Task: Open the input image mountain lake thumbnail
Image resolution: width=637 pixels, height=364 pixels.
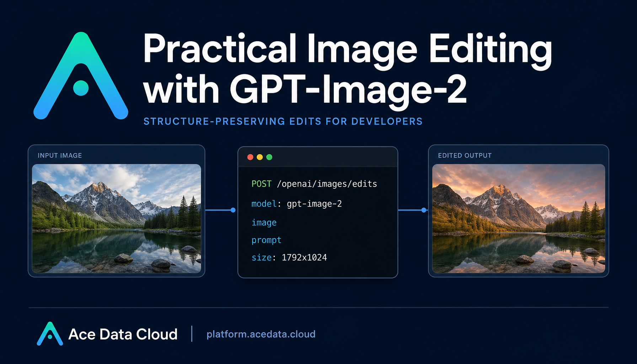Action: tap(117, 218)
